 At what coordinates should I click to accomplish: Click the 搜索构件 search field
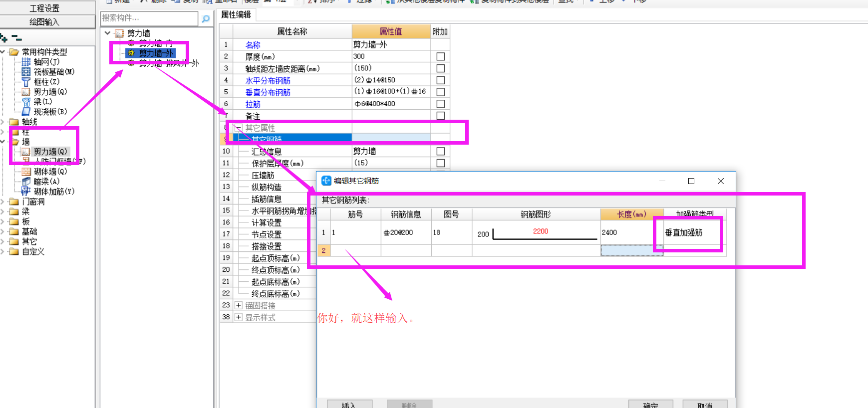(x=149, y=18)
